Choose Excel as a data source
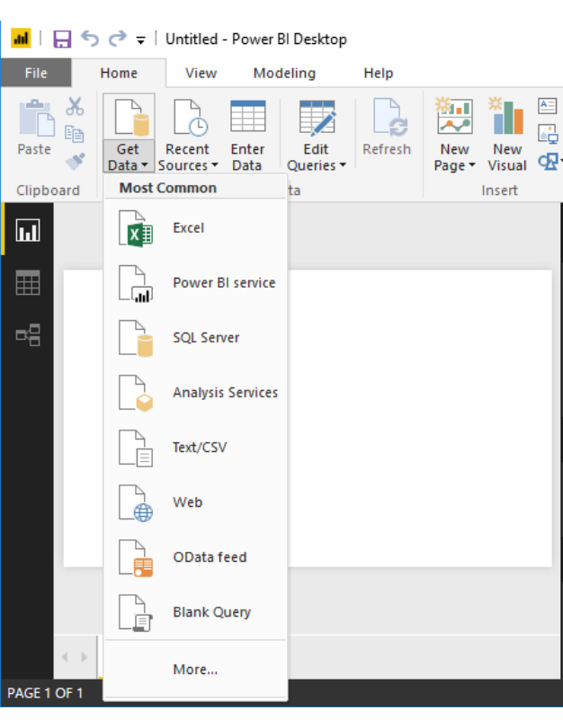563x728 pixels. point(186,227)
